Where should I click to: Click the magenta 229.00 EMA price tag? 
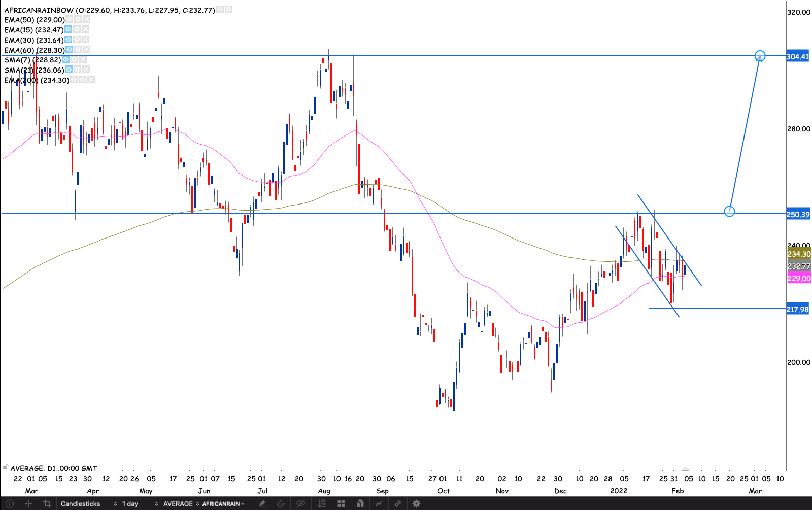799,278
